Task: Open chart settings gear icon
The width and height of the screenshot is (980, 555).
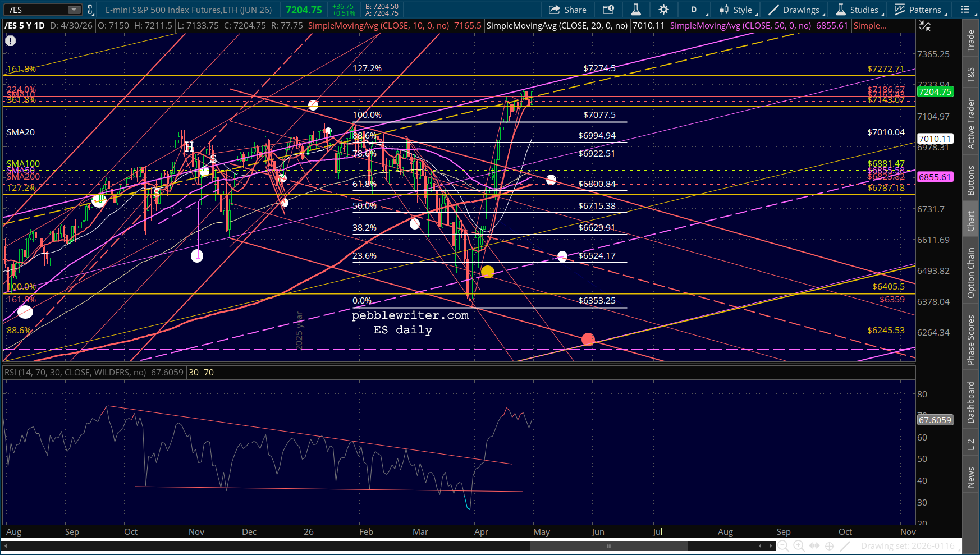Action: 663,10
